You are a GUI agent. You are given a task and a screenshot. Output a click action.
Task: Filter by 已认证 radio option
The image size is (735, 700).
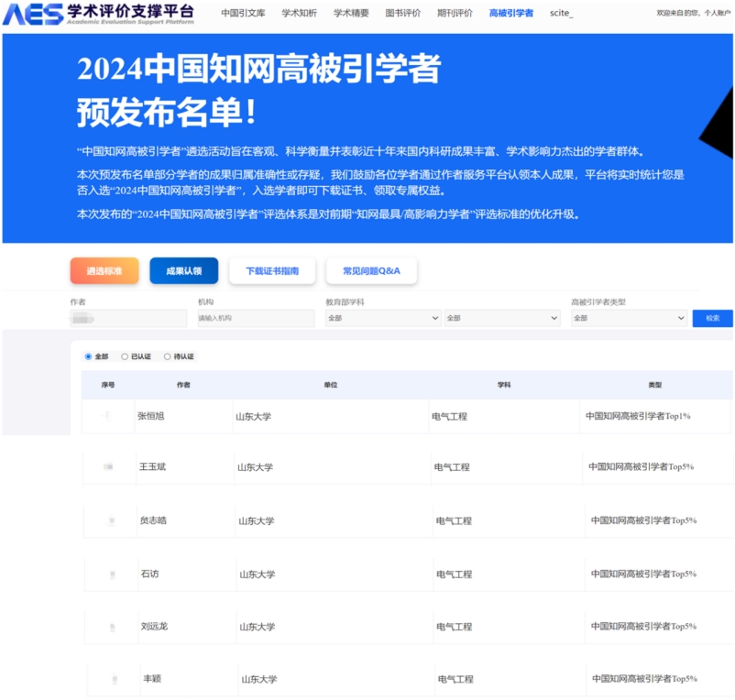125,356
